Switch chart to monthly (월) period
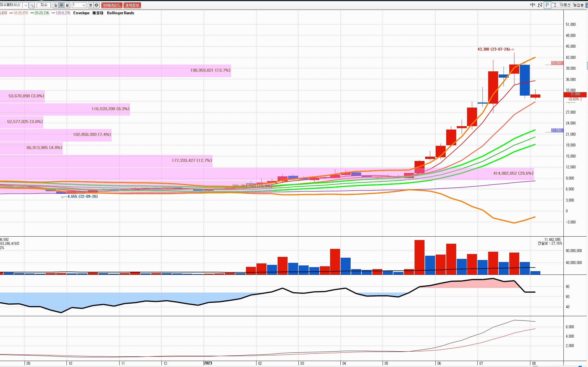The image size is (588, 367). point(67,5)
